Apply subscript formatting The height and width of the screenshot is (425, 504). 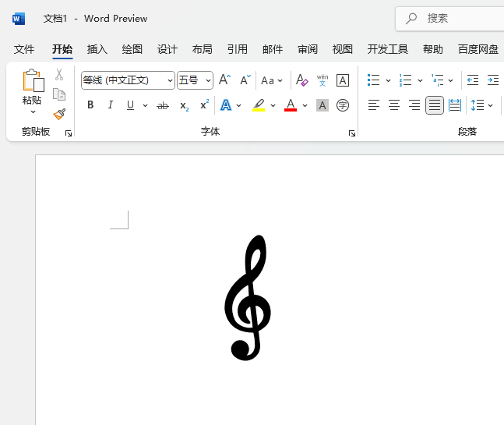[x=184, y=105]
